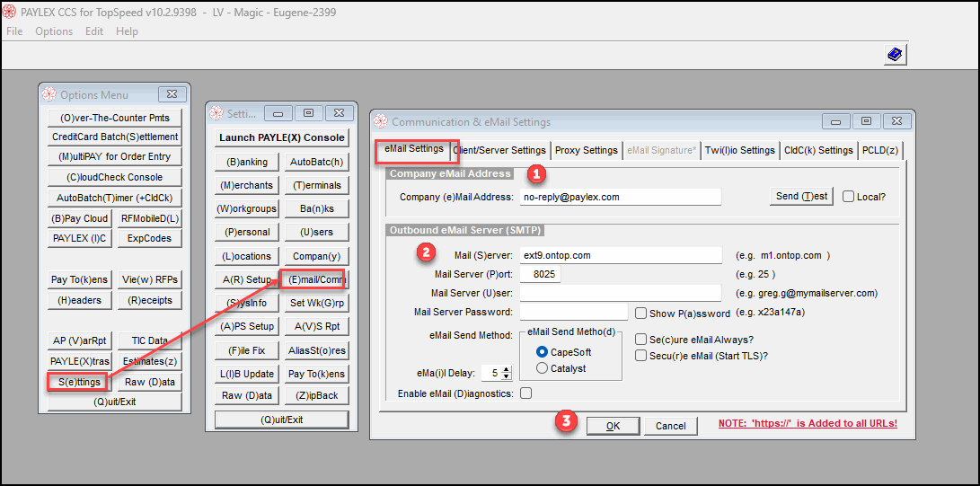Decrease the eMa(i)l Delay value

[x=507, y=376]
